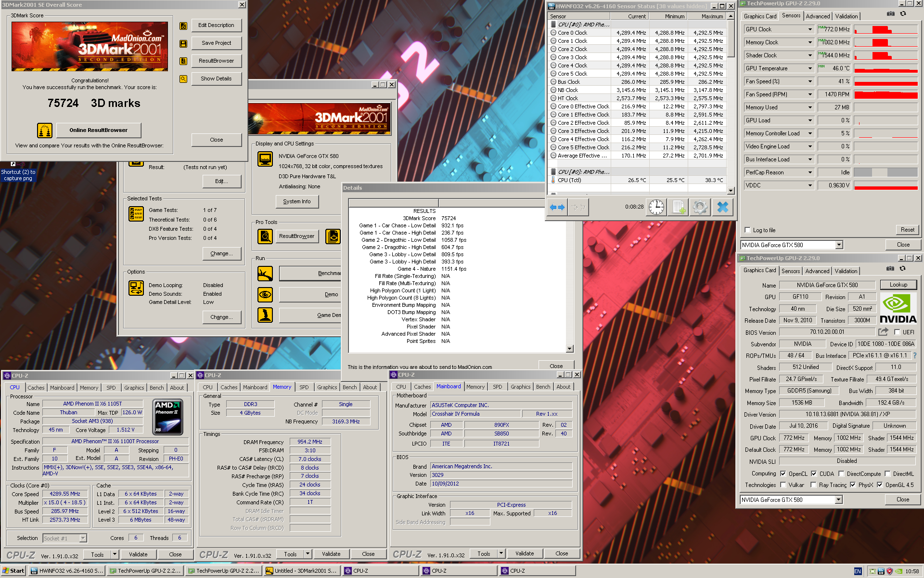The width and height of the screenshot is (924, 578).
Task: Click the camera icon in GPU-Z Graphics Card window
Action: [x=890, y=269]
